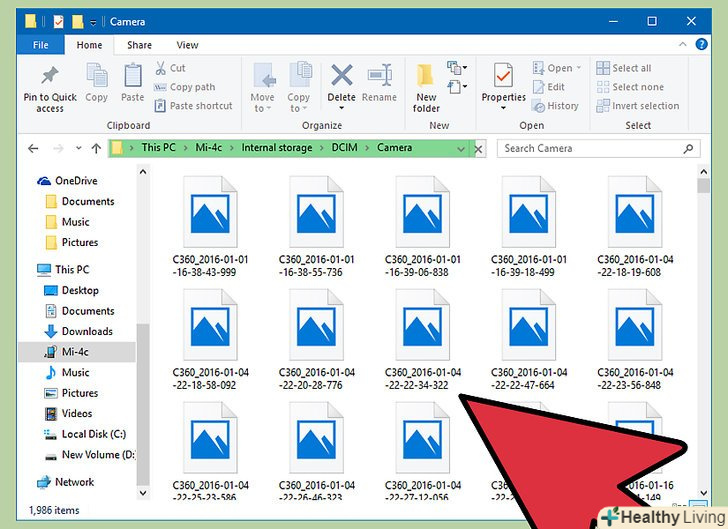Click Select all

[x=624, y=68]
